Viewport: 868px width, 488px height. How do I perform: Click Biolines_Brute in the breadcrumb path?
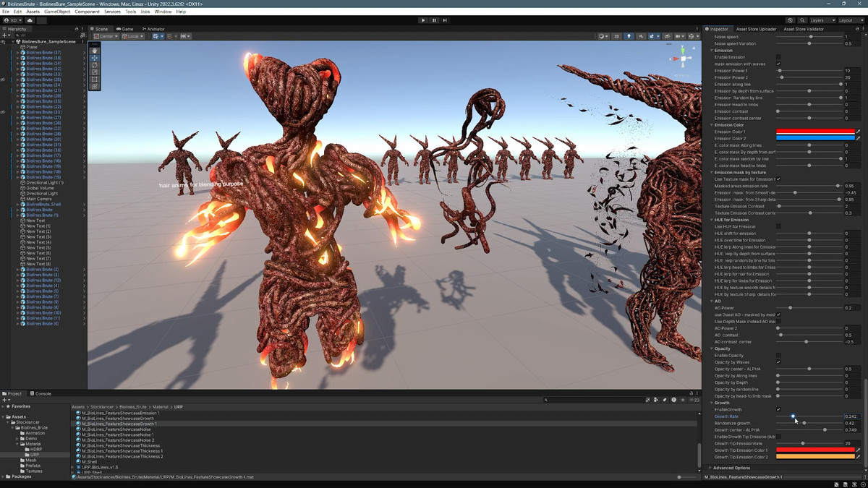point(132,407)
